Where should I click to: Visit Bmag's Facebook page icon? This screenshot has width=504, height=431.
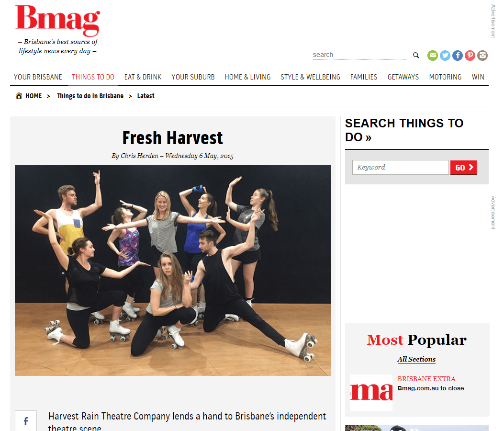458,56
